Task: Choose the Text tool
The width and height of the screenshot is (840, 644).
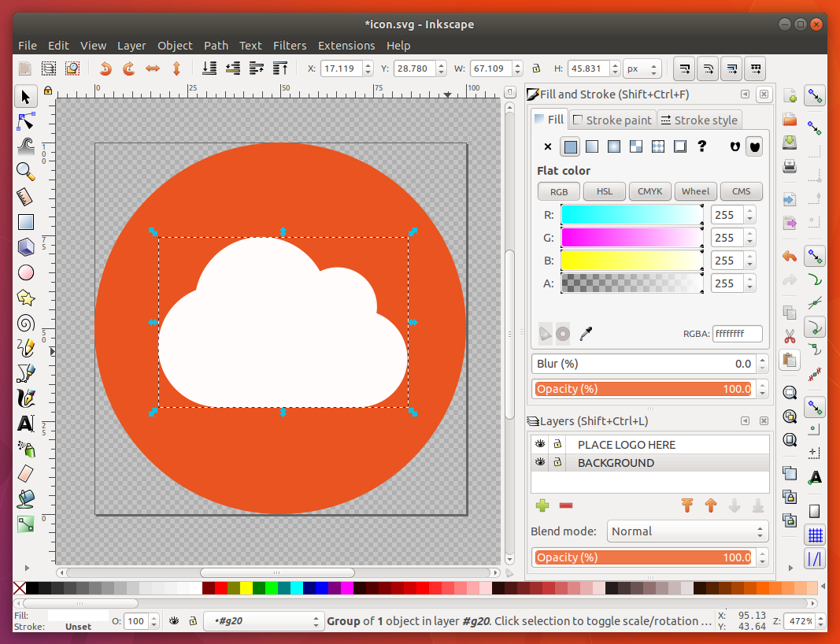Action: (x=25, y=424)
